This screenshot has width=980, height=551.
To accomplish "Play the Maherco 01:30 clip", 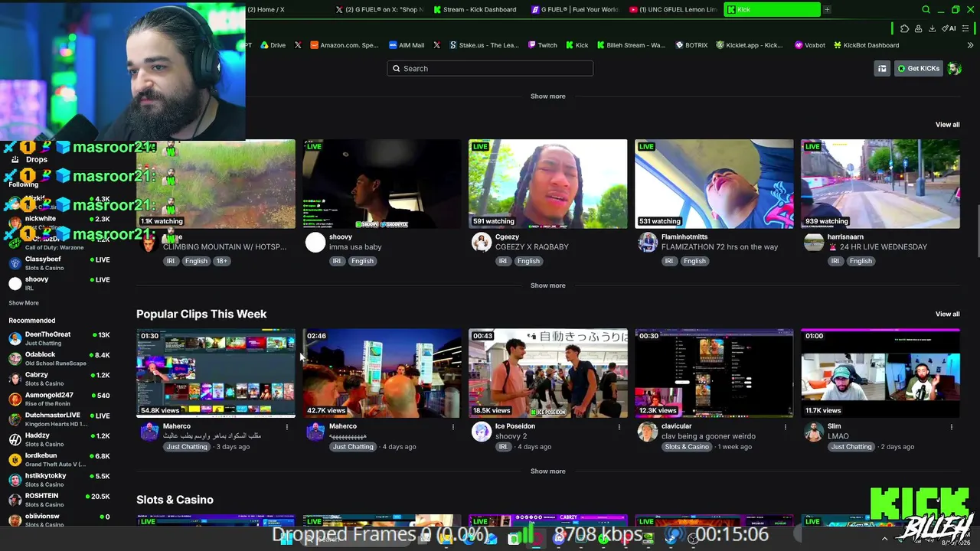I will (216, 373).
